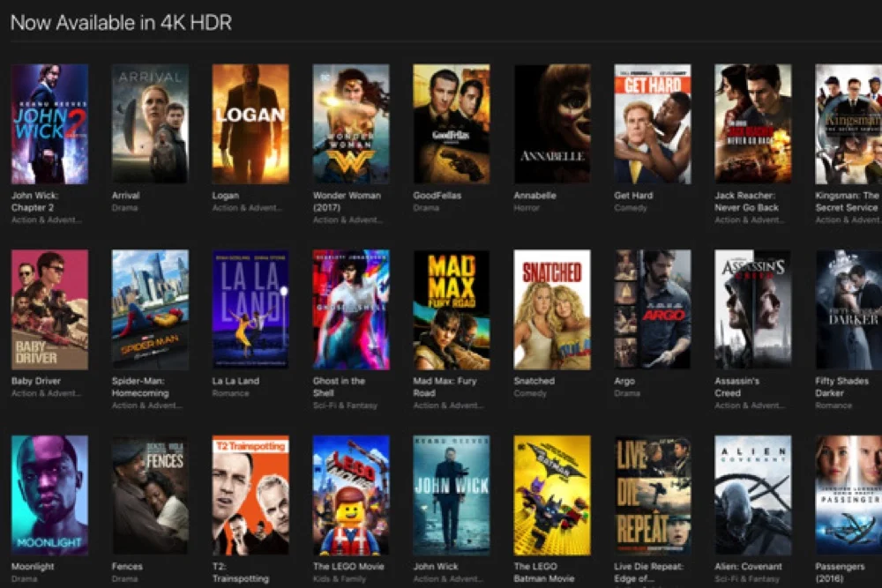Click the "Arrival" title link
The image size is (882, 588).
[126, 196]
